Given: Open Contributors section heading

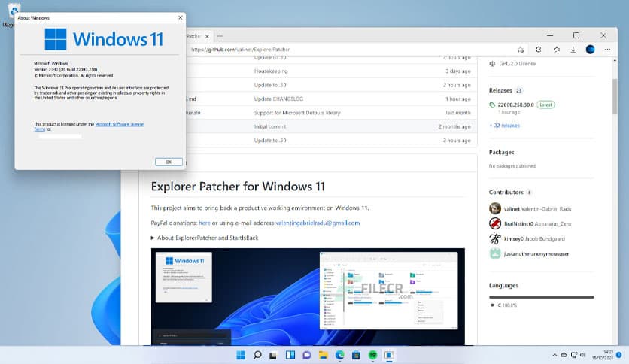Looking at the screenshot, I should (x=506, y=192).
